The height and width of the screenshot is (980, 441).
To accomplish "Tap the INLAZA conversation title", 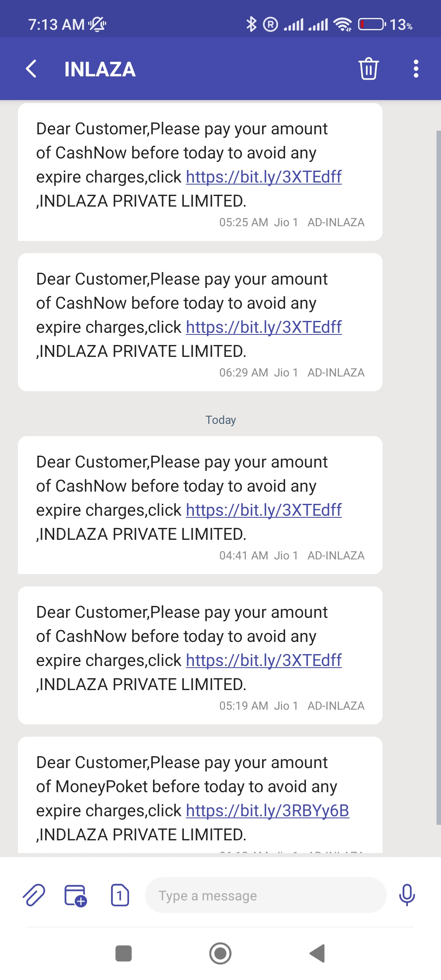I will 100,69.
